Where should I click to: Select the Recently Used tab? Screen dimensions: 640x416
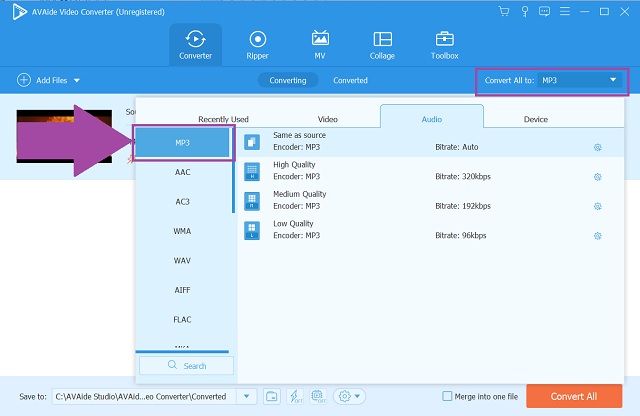click(223, 119)
